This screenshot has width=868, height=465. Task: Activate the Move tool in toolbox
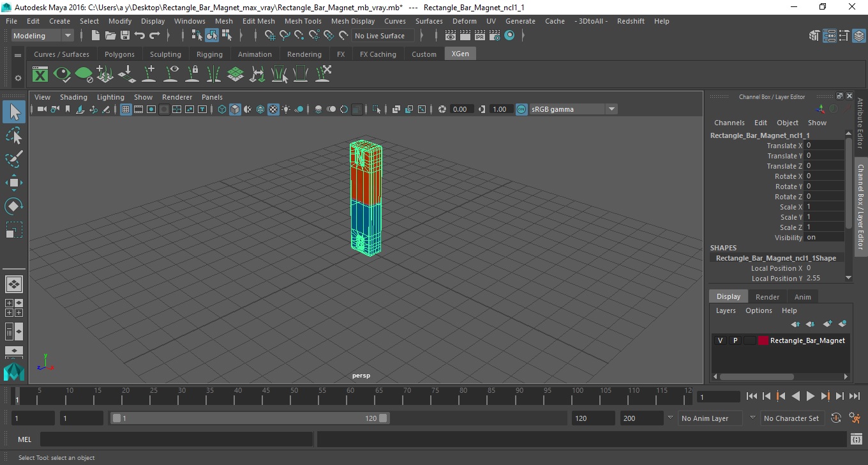pyautogui.click(x=14, y=183)
